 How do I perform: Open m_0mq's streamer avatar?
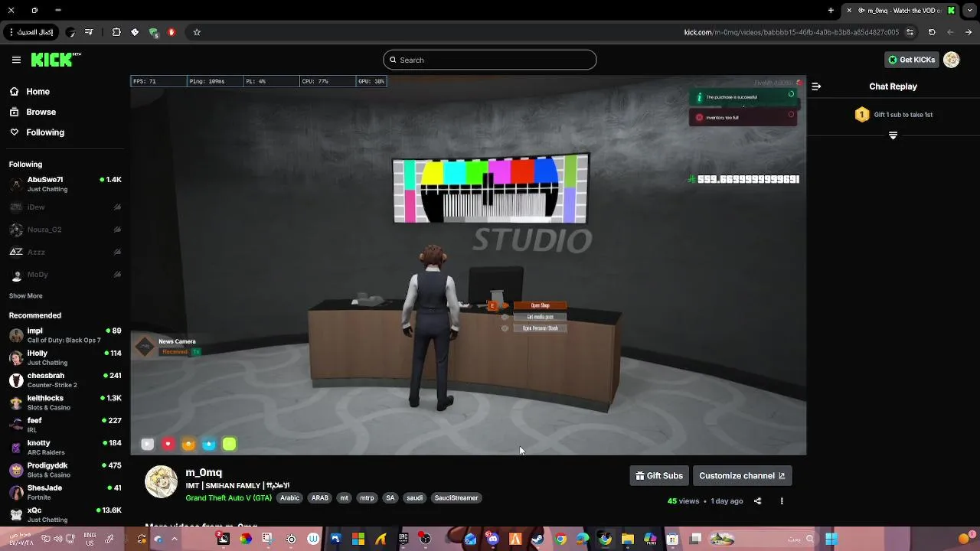pyautogui.click(x=161, y=482)
